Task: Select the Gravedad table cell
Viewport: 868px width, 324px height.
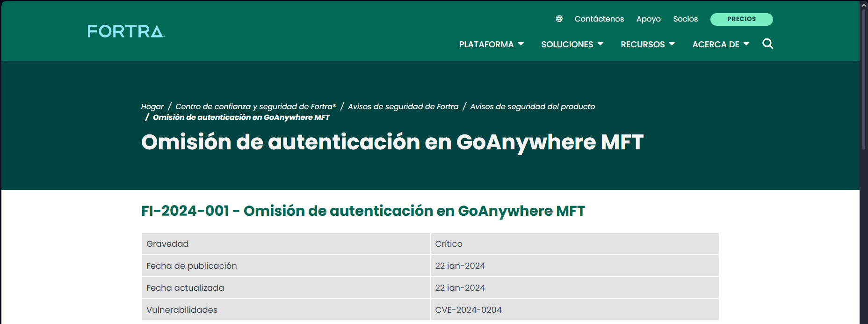Action: [x=286, y=244]
